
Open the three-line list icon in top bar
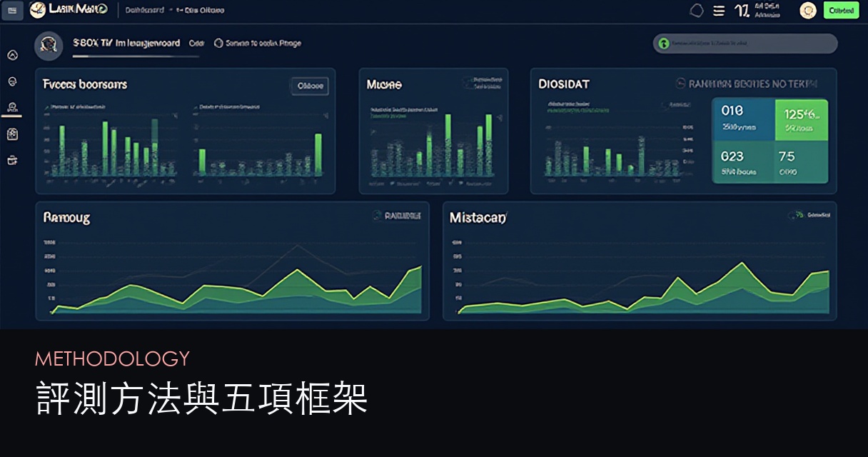tap(719, 10)
